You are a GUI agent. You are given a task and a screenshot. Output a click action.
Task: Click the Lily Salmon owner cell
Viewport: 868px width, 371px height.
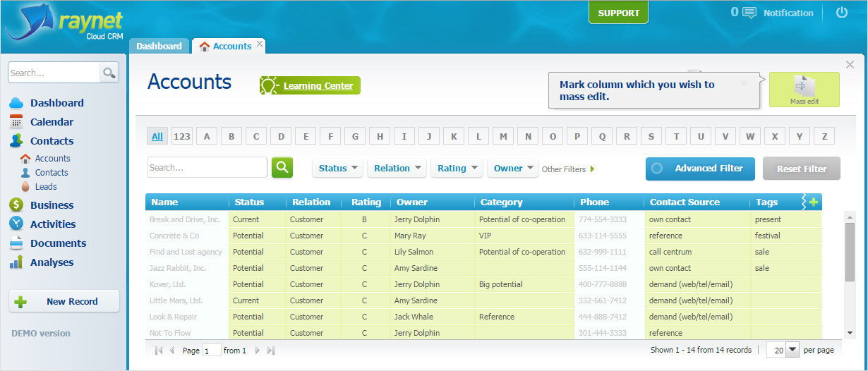pyautogui.click(x=433, y=252)
